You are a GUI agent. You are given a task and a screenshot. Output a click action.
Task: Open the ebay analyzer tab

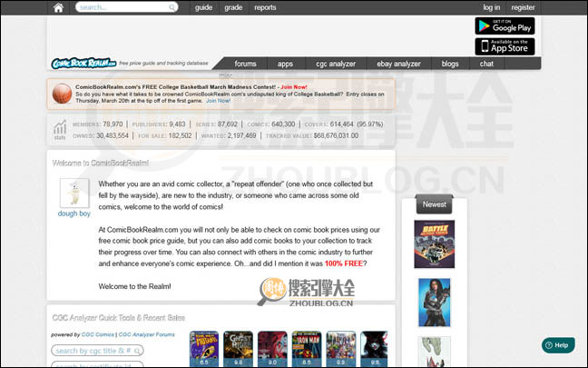pos(398,64)
